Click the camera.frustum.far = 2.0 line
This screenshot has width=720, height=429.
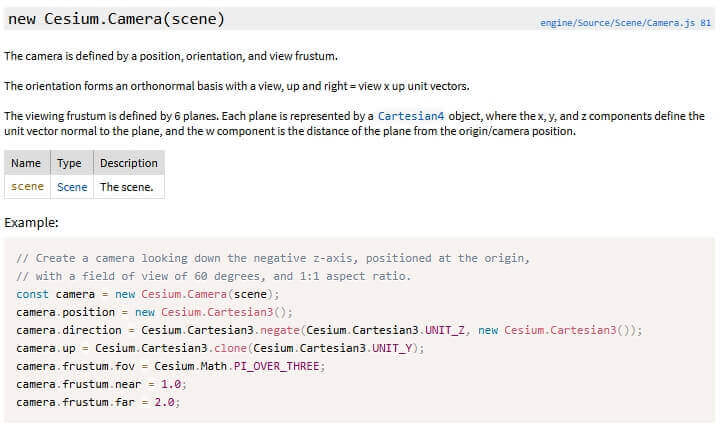click(x=98, y=402)
